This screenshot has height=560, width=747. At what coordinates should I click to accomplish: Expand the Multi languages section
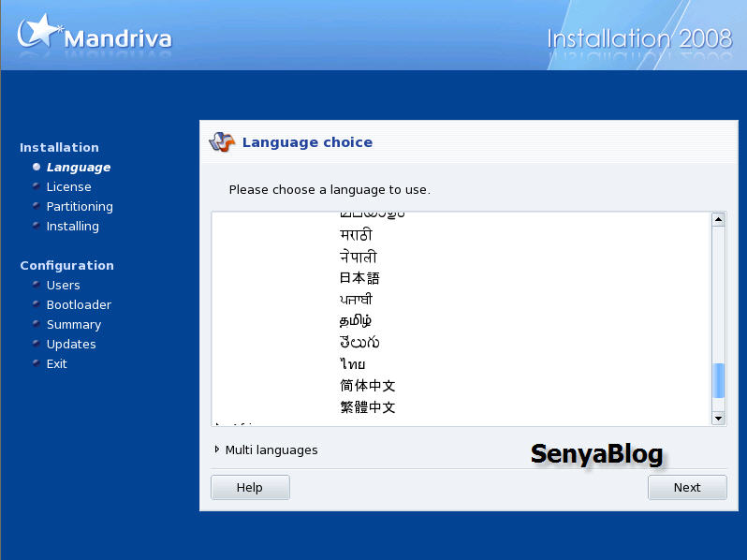pos(266,449)
